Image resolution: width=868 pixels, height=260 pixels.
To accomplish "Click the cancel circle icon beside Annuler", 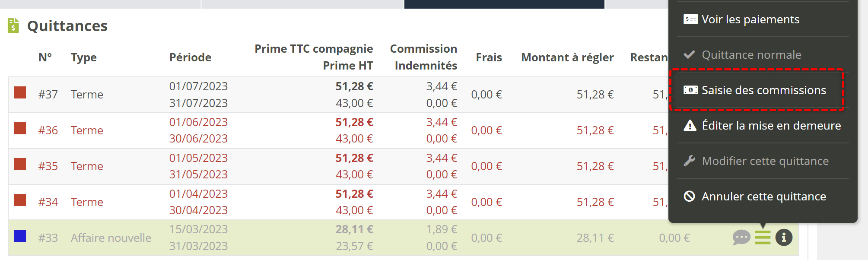I will pyautogui.click(x=690, y=197).
